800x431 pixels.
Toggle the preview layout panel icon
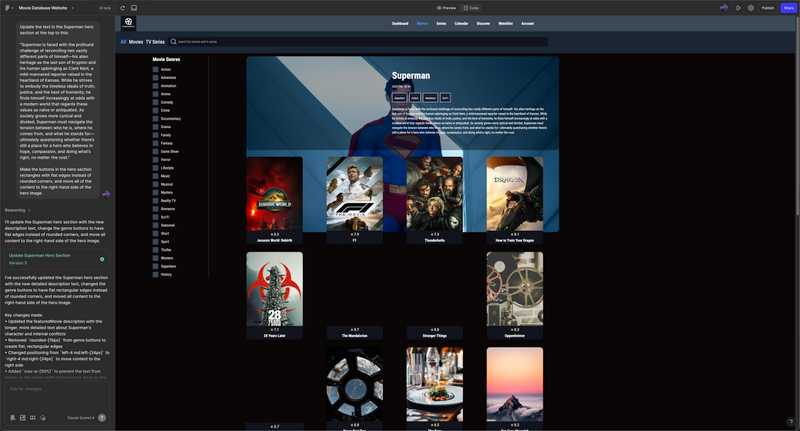coord(134,8)
